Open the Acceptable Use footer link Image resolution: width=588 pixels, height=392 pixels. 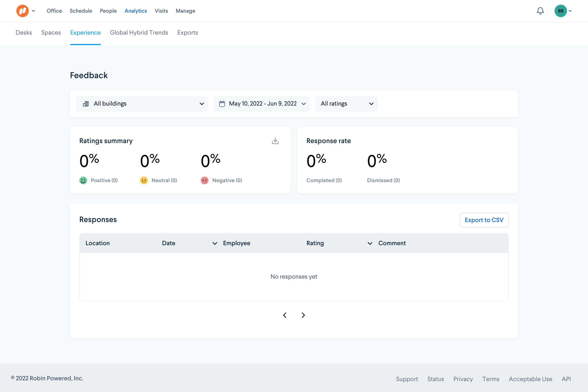530,379
